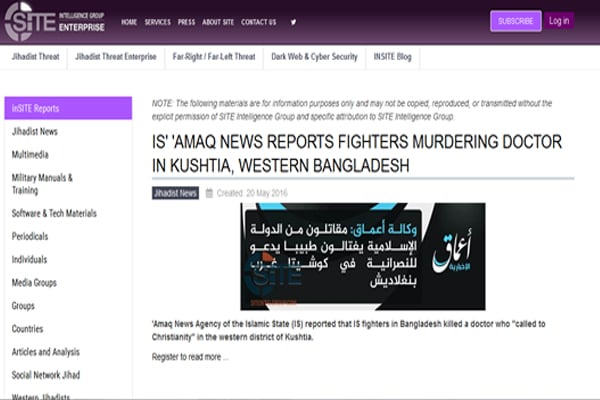600x400 pixels.
Task: Click article summary paragraph about 'Amaq
Action: (349, 330)
